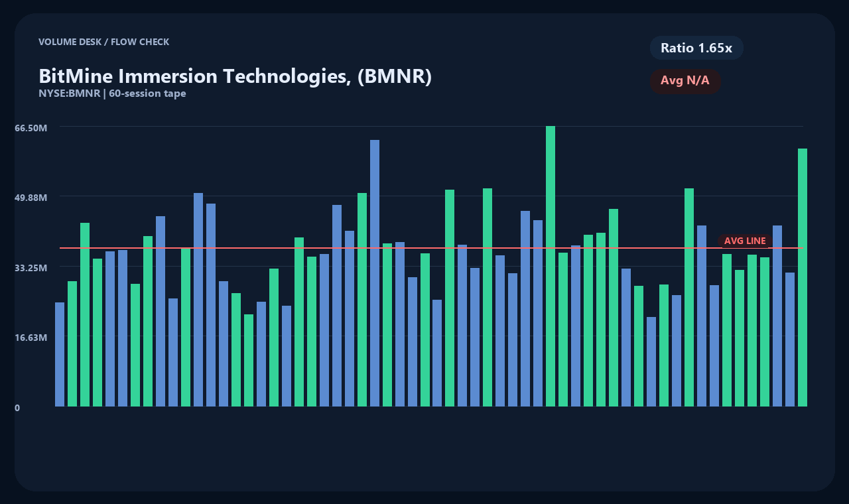Click the tallest green bar reaching 66.50M
Screen dimensions: 849x504
point(551,266)
